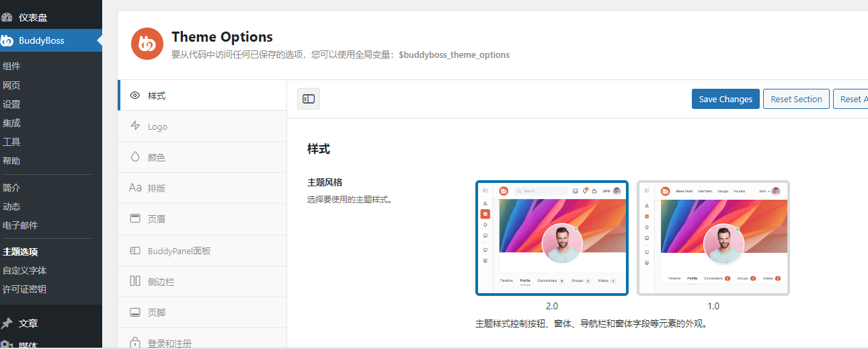
Task: Click the Aa typography icon
Action: (x=135, y=188)
